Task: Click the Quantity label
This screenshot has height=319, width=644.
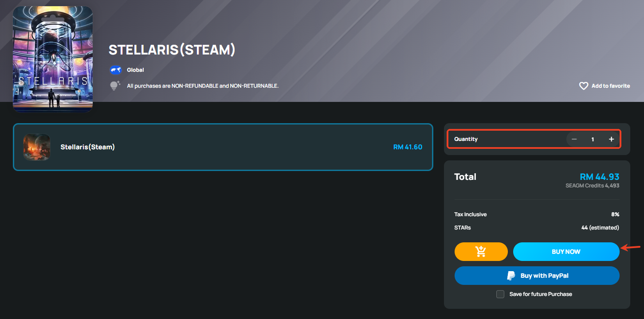Action: click(x=466, y=139)
